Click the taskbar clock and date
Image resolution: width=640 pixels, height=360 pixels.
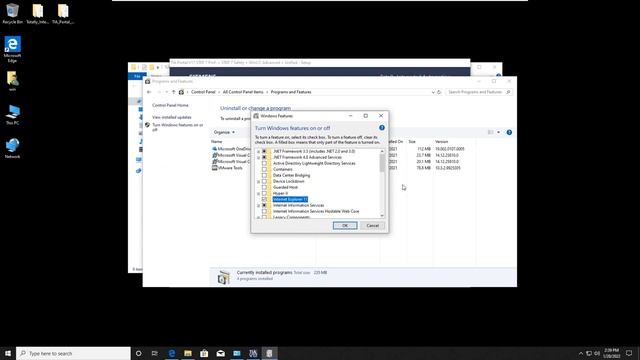point(611,353)
